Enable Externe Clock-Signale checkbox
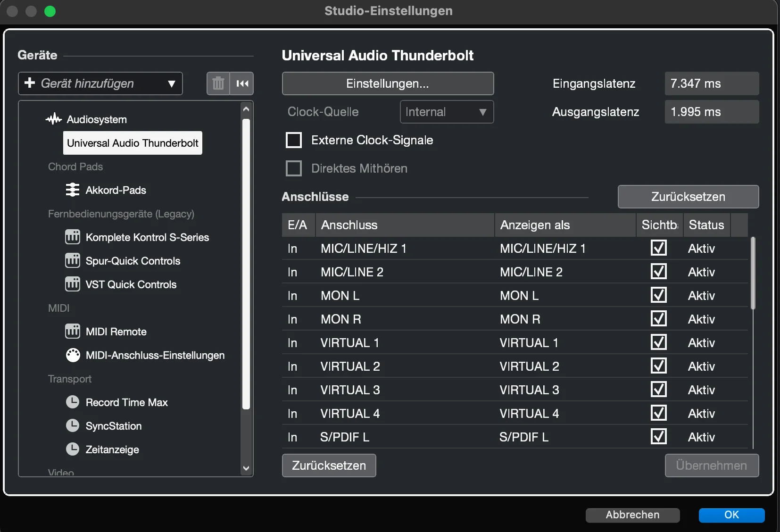The image size is (780, 532). 294,140
